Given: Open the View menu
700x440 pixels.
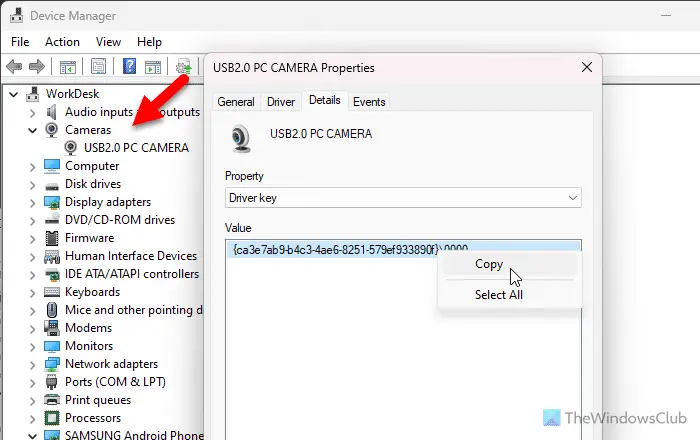Looking at the screenshot, I should point(108,42).
